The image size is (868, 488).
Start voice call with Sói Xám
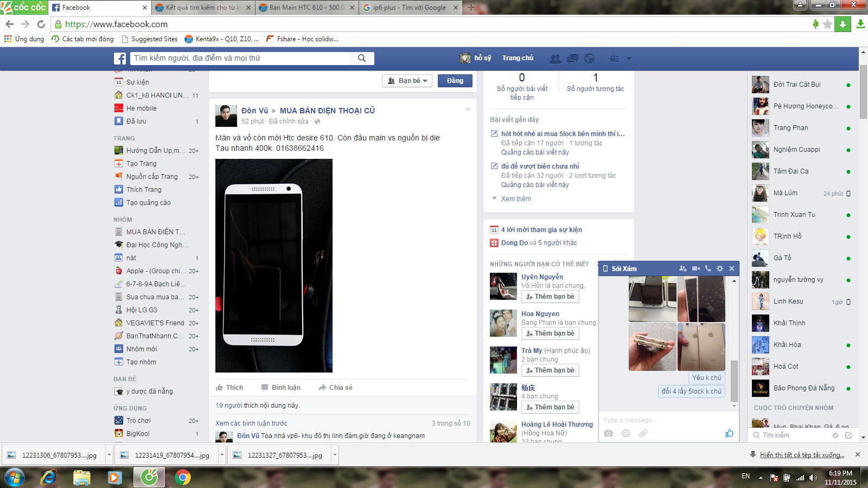point(708,268)
